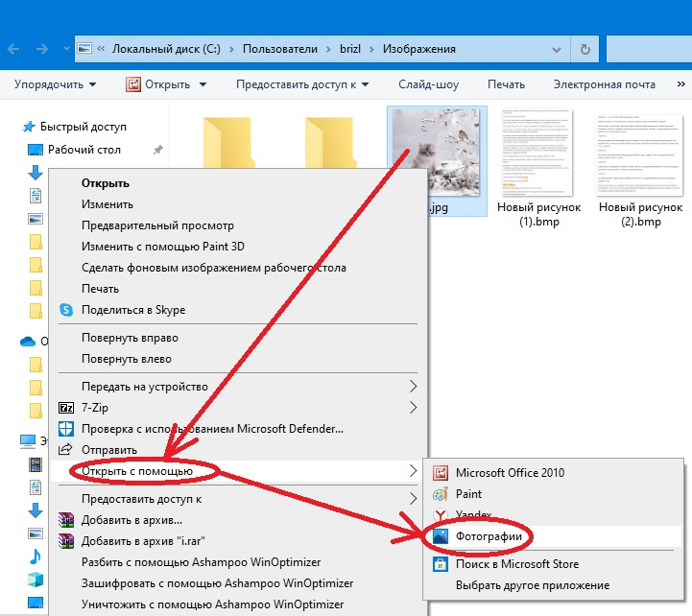This screenshot has height=616, width=692.
Task: Click the Skype icon in context menu
Action: (x=66, y=310)
